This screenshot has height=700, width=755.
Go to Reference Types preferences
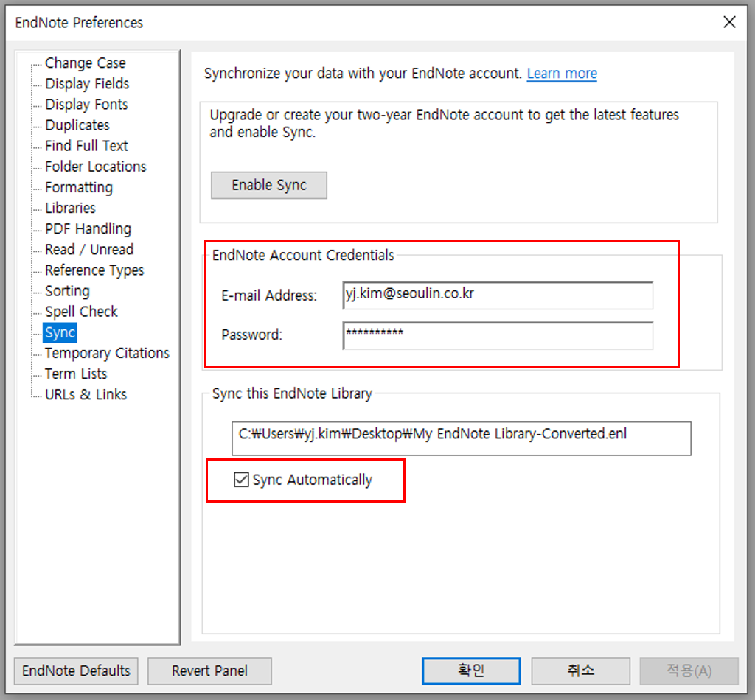point(94,270)
